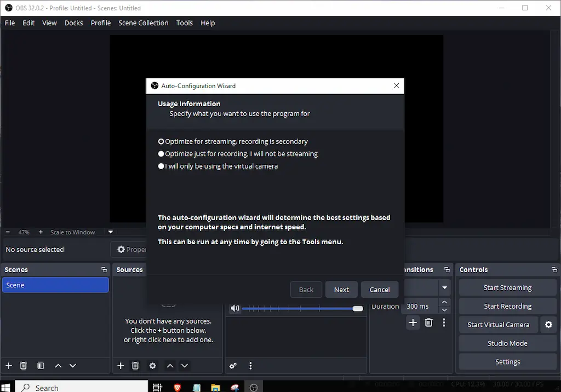The image size is (561, 392).
Task: Open audio mixer three-dot menu
Action: 250,366
